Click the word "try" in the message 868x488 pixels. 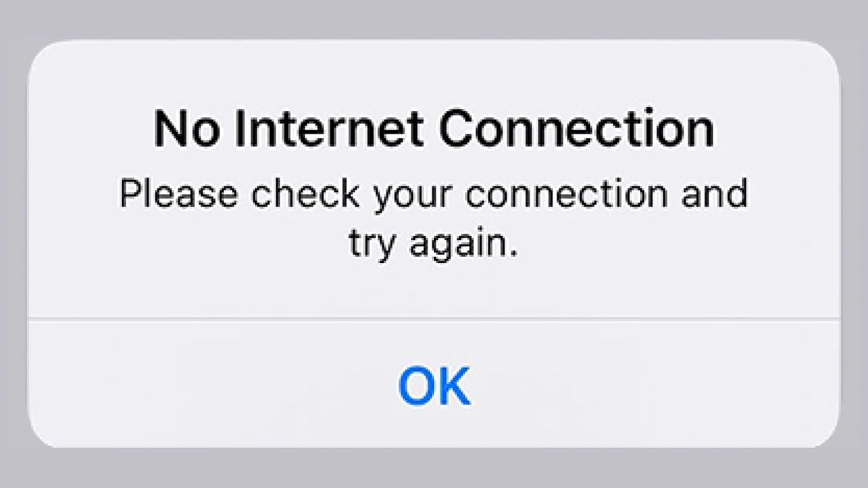372,246
